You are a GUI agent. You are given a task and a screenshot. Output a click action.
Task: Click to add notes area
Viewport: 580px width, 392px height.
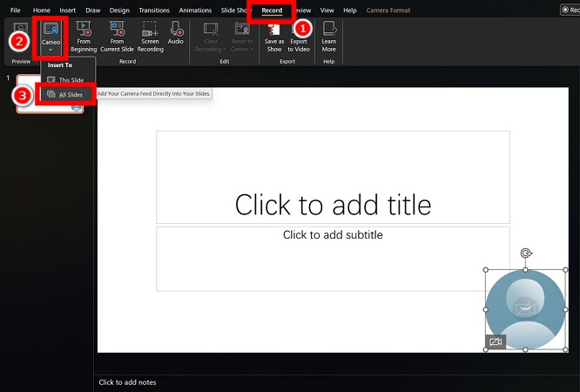point(128,382)
